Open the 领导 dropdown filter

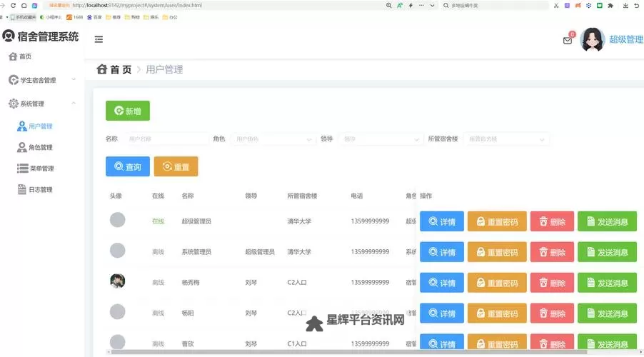click(381, 139)
